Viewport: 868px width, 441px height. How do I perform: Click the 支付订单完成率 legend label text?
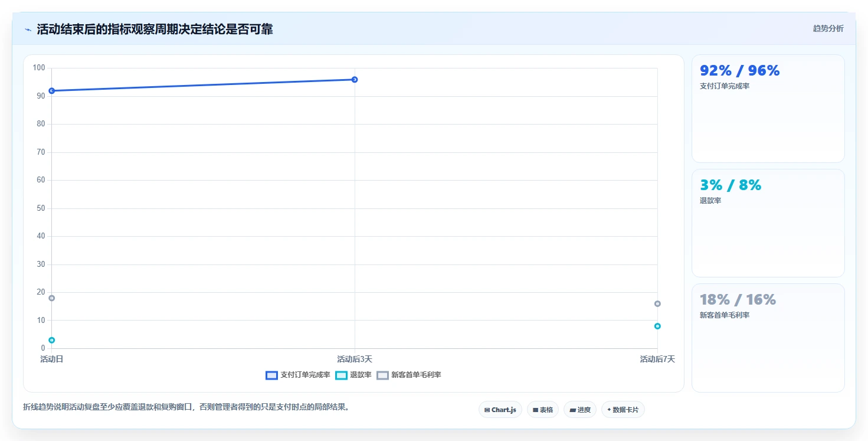point(305,375)
